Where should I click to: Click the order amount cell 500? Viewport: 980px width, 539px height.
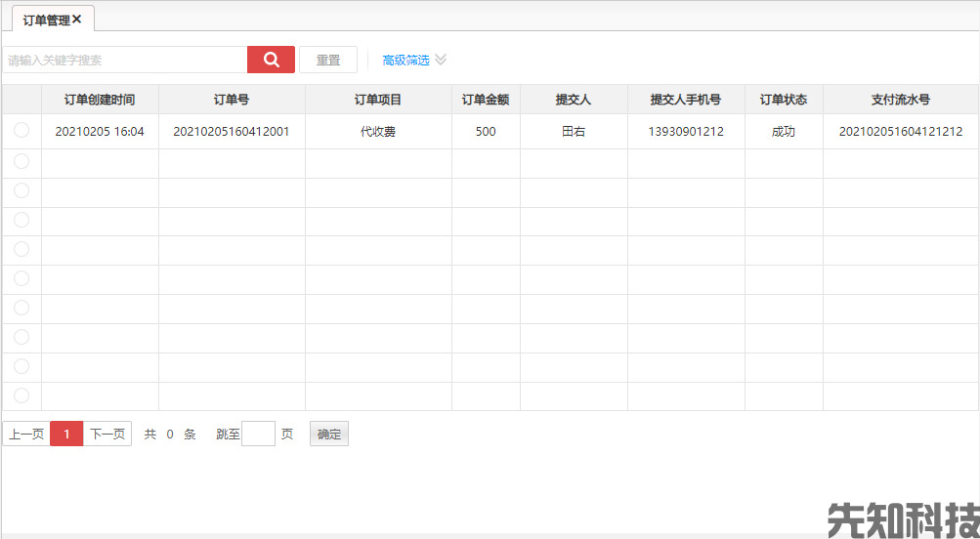(x=486, y=132)
